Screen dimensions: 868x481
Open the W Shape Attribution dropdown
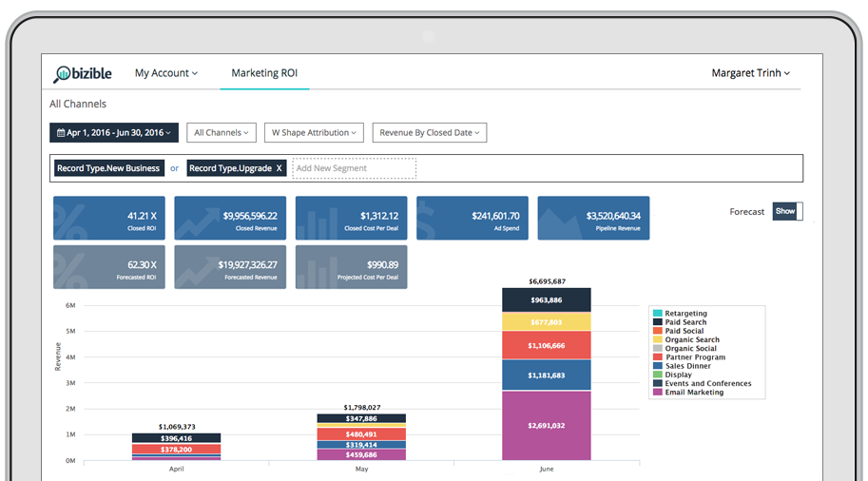[x=314, y=133]
